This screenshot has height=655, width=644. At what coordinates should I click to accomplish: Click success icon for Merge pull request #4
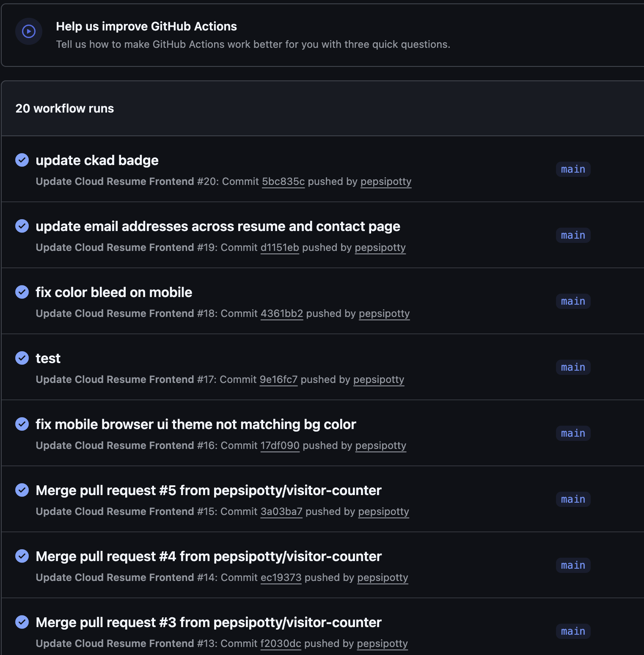[22, 556]
